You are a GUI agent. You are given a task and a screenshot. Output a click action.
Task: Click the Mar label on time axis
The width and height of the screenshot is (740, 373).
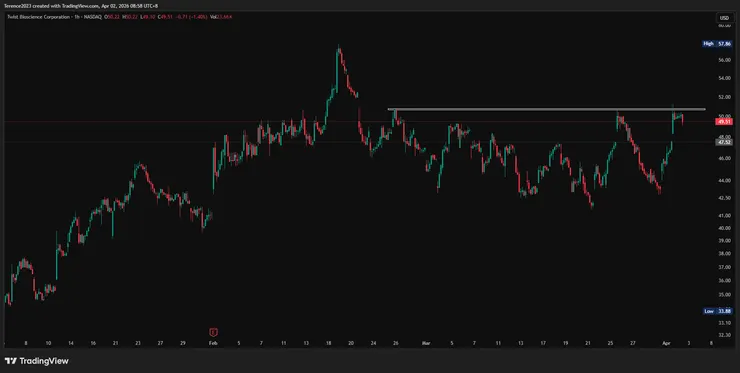(425, 344)
